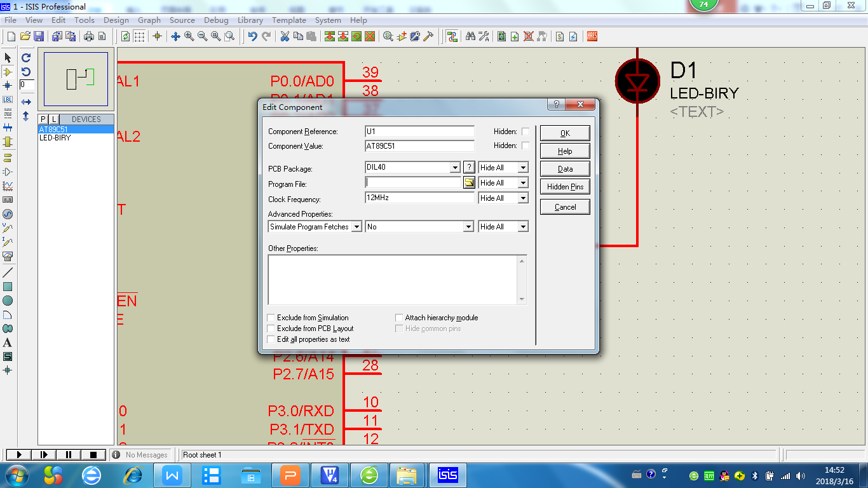Print the schematic with the printer icon
Image resolution: width=868 pixels, height=488 pixels.
tap(89, 36)
